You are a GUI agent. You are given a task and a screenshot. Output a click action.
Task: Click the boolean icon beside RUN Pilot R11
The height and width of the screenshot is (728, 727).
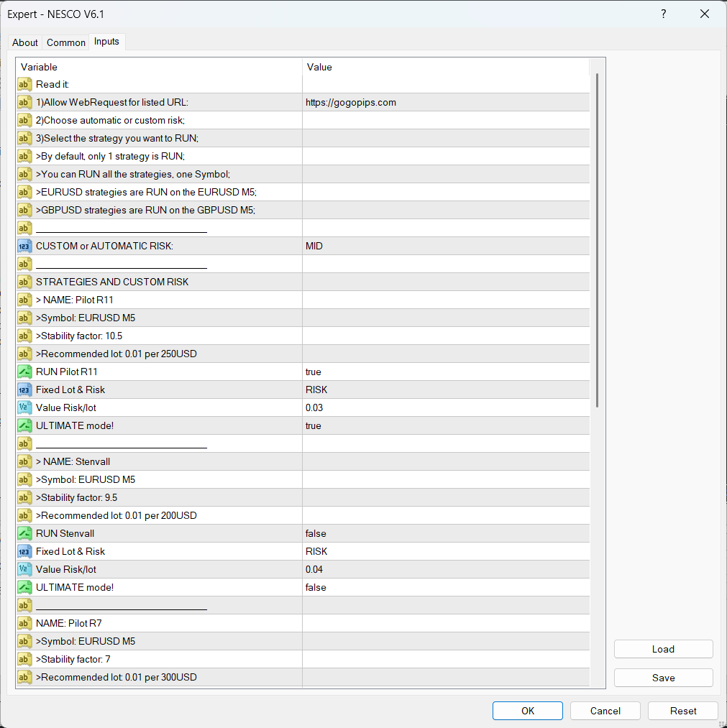point(24,372)
